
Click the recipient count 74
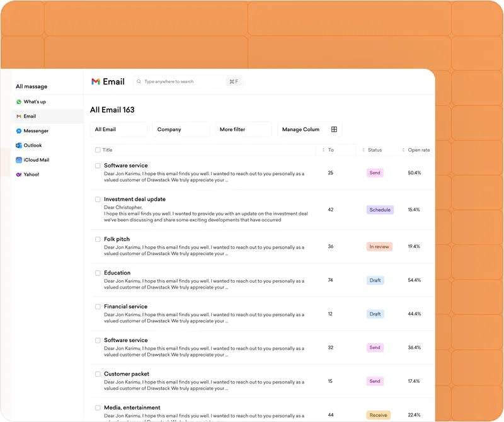330,280
